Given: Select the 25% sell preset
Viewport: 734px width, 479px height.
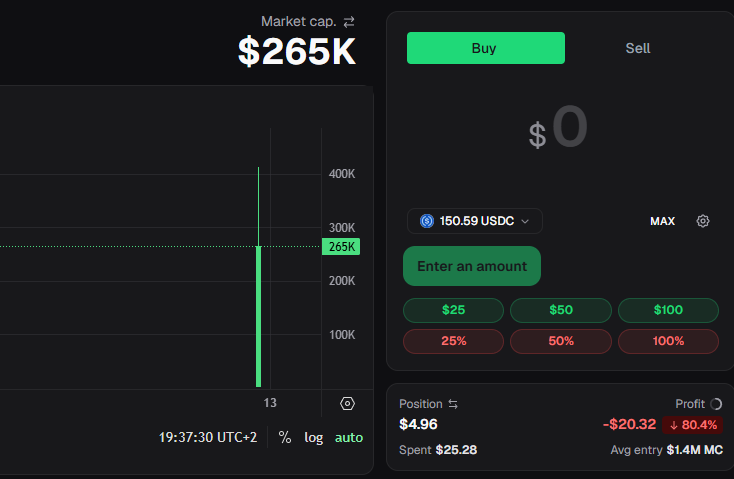Looking at the screenshot, I should coord(453,341).
